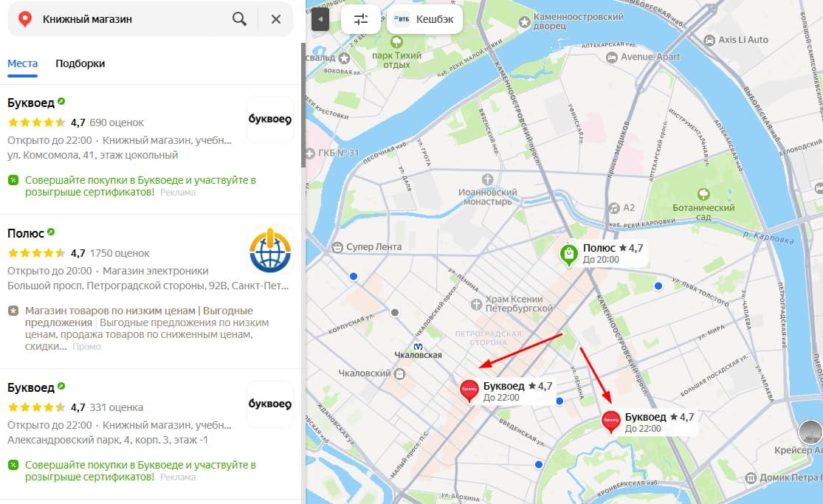Click the Полюс globe logo thumbnail
Viewport: 823px width, 504px height.
coord(269,250)
